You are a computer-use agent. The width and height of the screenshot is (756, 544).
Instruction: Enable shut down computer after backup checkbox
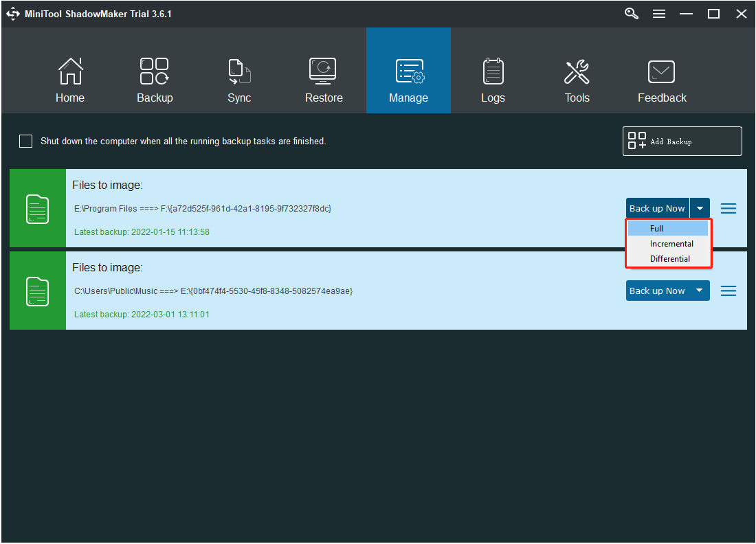26,141
